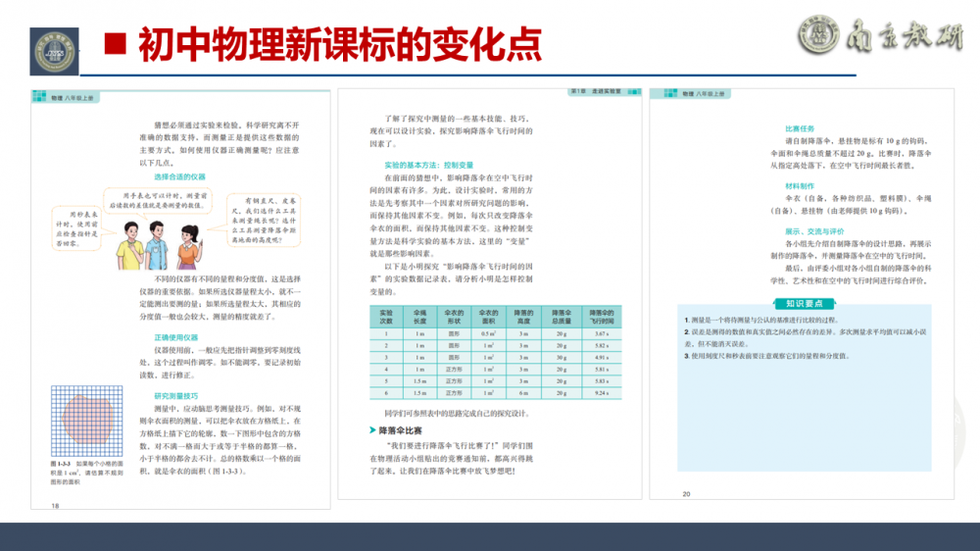Click the red square bullet before the title
The image size is (980, 551).
click(x=116, y=45)
